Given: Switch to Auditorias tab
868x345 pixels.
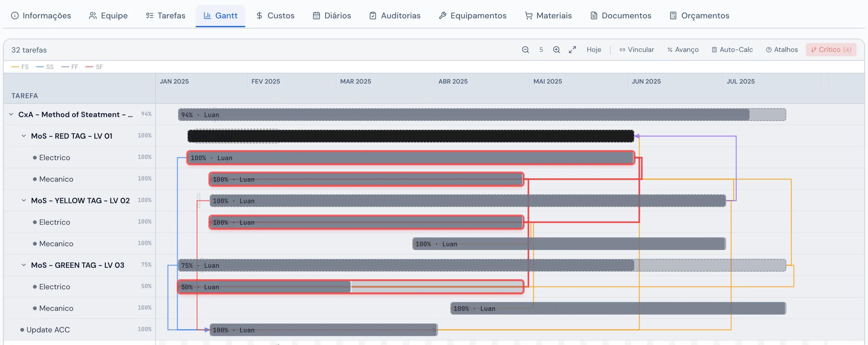Looking at the screenshot, I should click(x=395, y=16).
